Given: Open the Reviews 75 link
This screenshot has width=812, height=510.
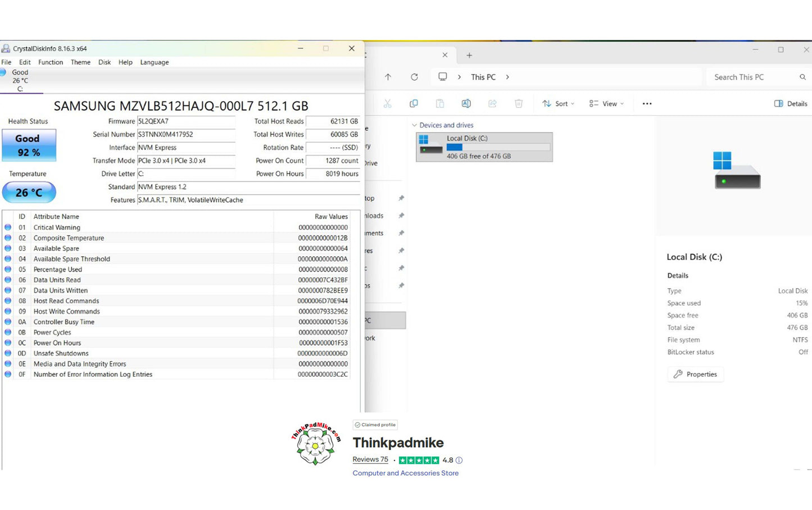Looking at the screenshot, I should click(x=370, y=459).
